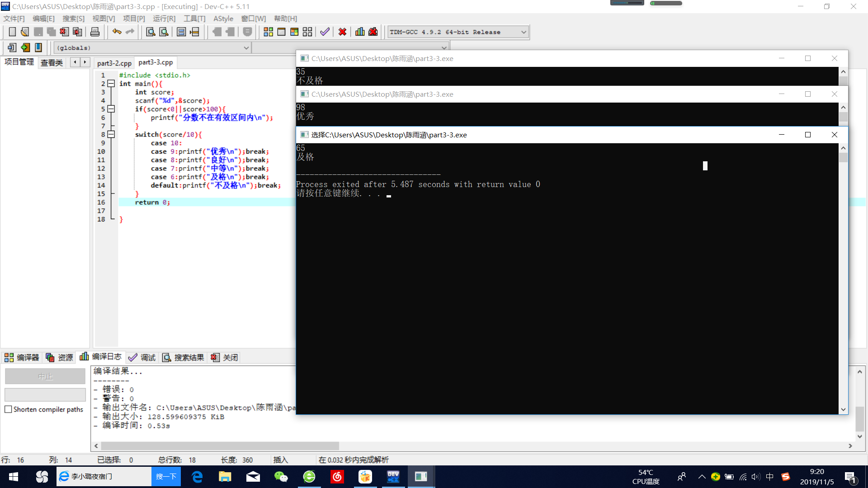Viewport: 868px width, 488px height.
Task: Open the TDM-GCC compiler selection dropdown
Action: [524, 32]
